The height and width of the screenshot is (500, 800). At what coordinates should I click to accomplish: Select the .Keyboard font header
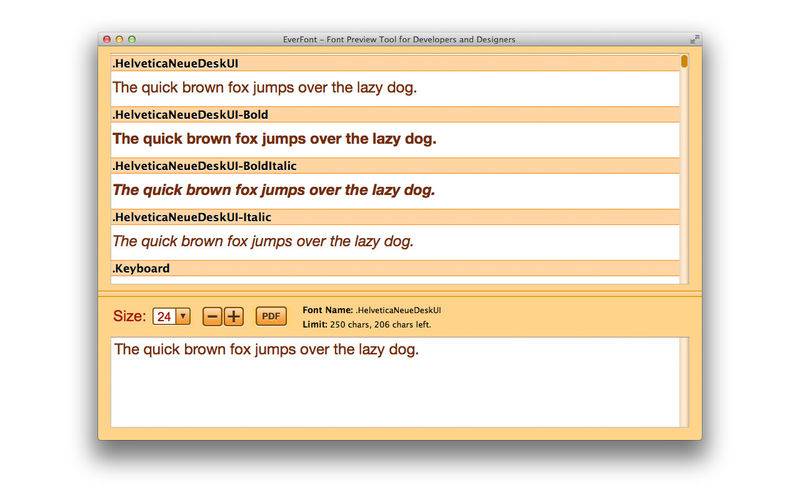click(395, 268)
